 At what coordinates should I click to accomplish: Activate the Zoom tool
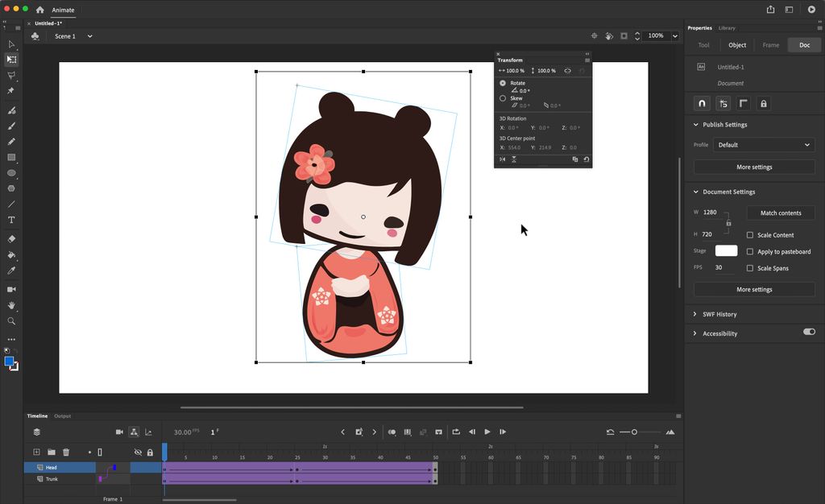pyautogui.click(x=11, y=320)
